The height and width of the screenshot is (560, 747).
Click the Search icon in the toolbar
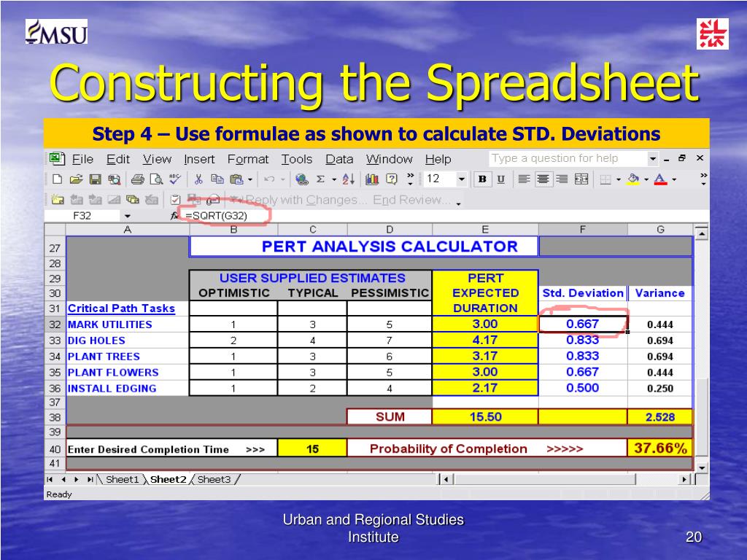(115, 179)
